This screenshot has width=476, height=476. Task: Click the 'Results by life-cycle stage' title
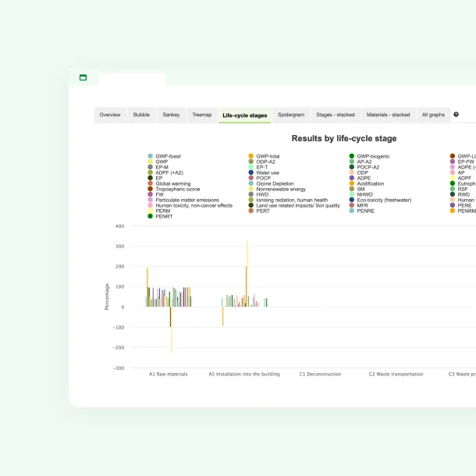344,138
